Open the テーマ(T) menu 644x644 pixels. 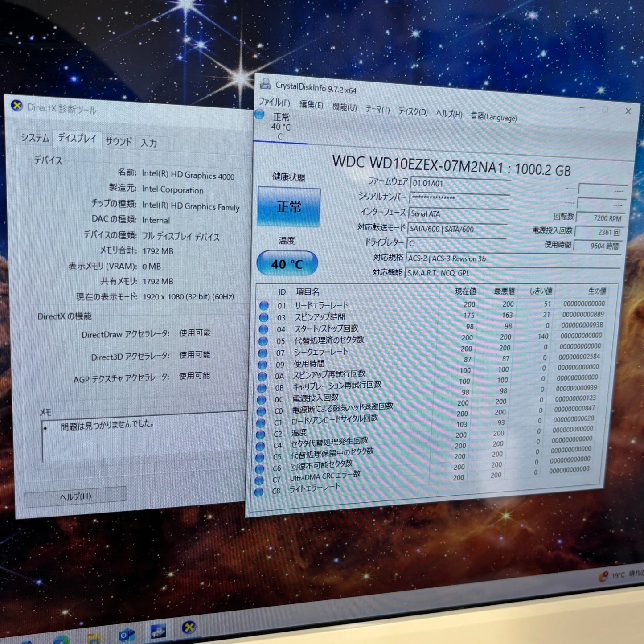pyautogui.click(x=377, y=109)
